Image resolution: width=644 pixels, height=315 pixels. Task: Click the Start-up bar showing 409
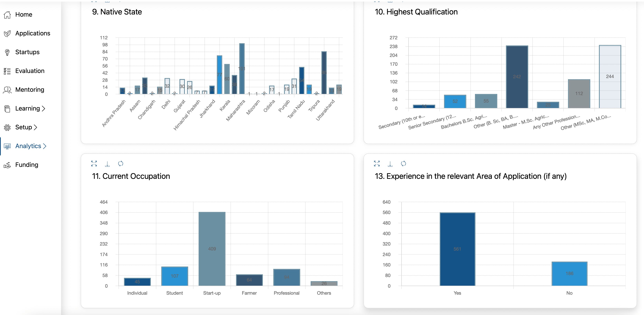point(212,249)
